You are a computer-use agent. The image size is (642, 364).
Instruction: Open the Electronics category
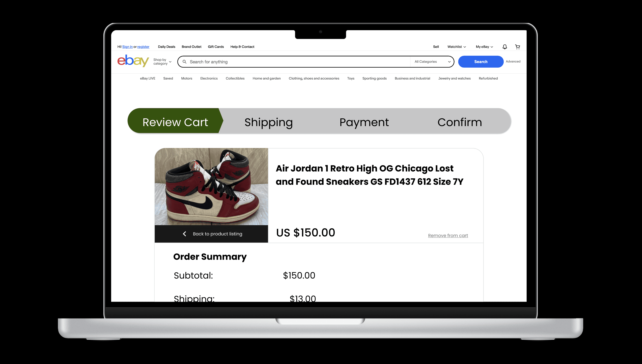click(x=209, y=78)
